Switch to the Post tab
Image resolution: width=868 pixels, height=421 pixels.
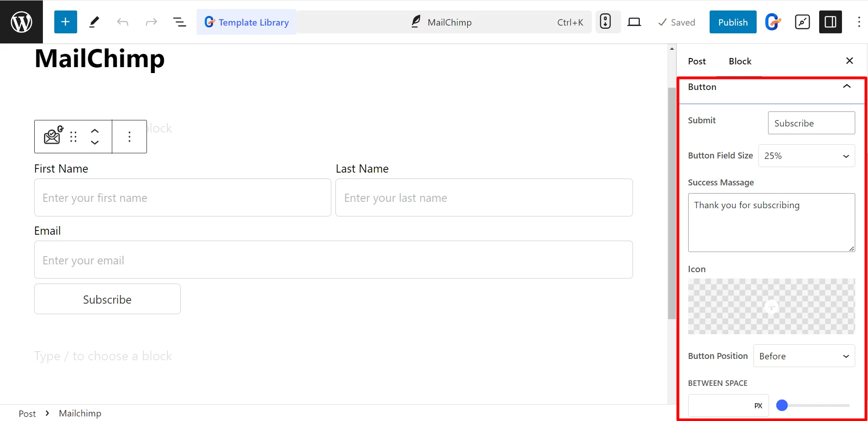point(697,61)
